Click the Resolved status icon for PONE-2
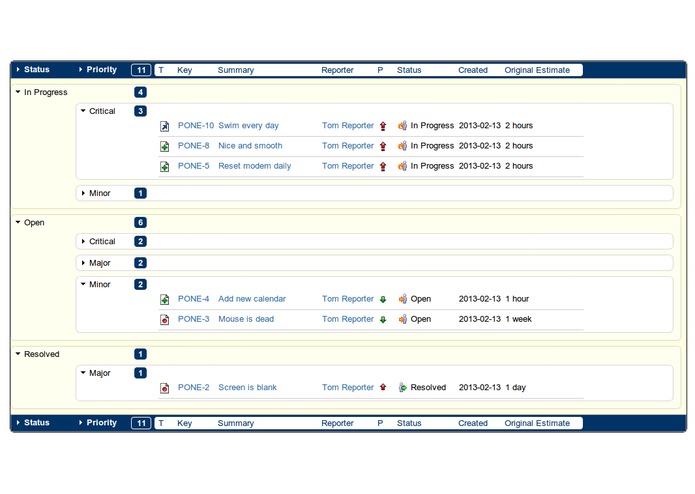Screen dimensions: 695x494 click(x=402, y=388)
